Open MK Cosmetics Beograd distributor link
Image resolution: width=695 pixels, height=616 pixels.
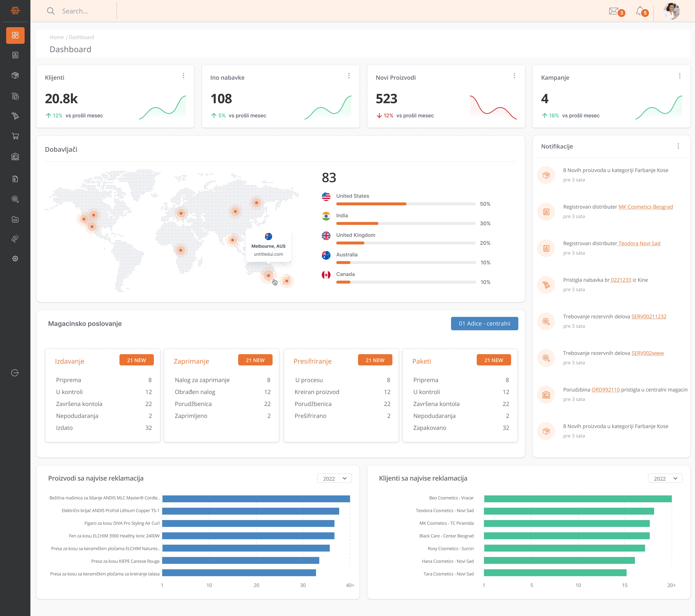[x=646, y=207]
